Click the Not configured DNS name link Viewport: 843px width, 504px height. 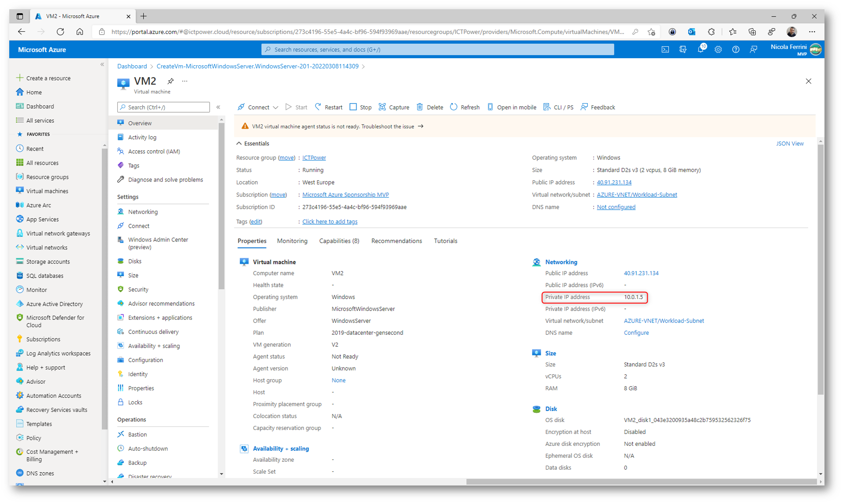pyautogui.click(x=616, y=207)
